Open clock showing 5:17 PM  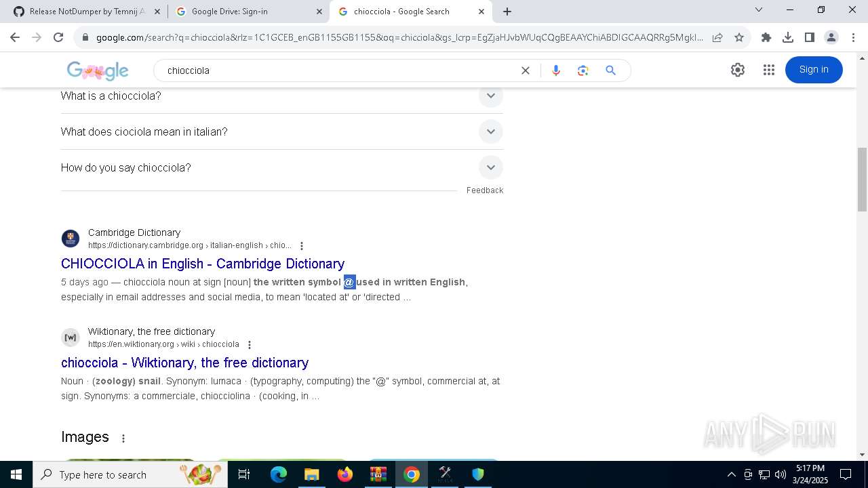click(810, 474)
